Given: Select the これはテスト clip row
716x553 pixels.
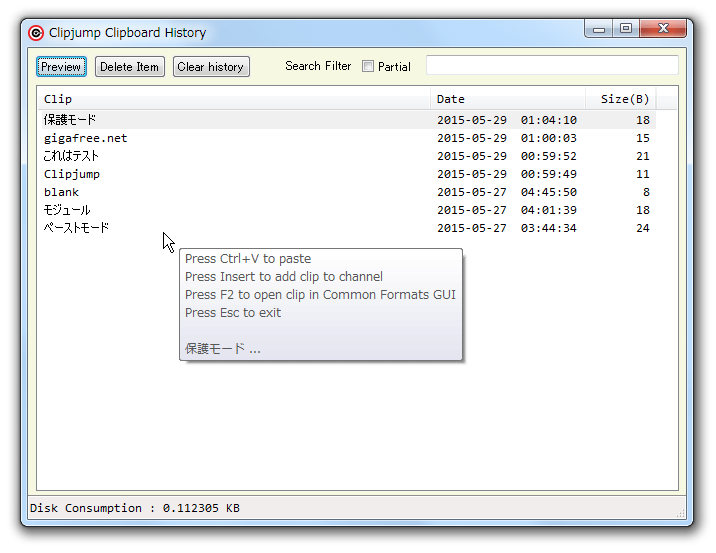Looking at the screenshot, I should point(347,156).
